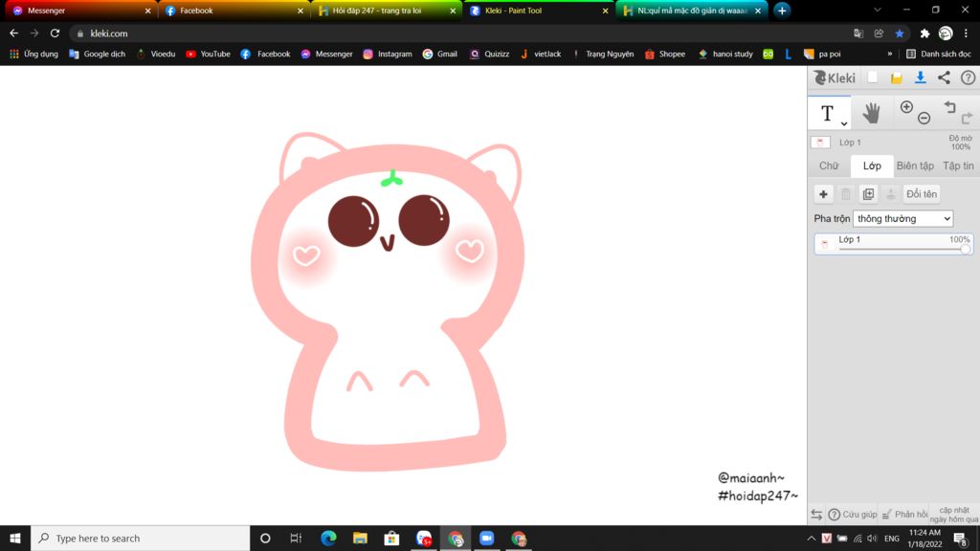
Task: Open Chrome three-dot menu
Action: pyautogui.click(x=967, y=33)
